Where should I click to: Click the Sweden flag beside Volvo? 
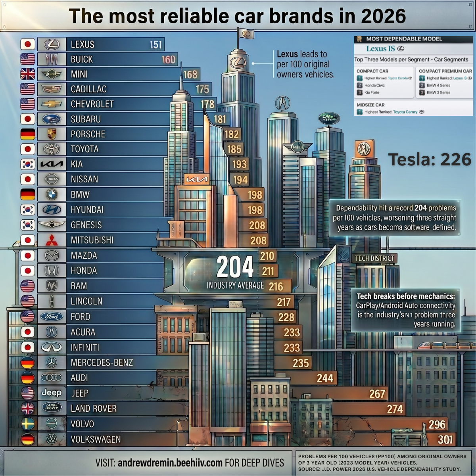pyautogui.click(x=28, y=424)
